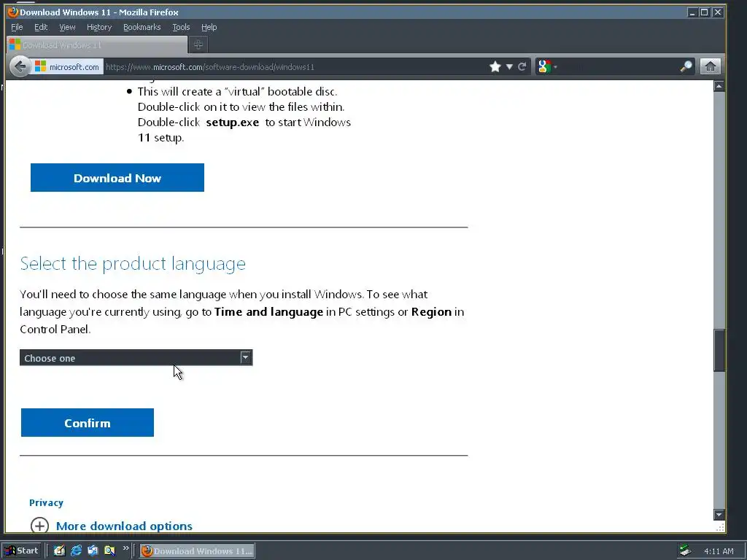Click the Firefox back arrow button
747x560 pixels.
click(x=20, y=66)
